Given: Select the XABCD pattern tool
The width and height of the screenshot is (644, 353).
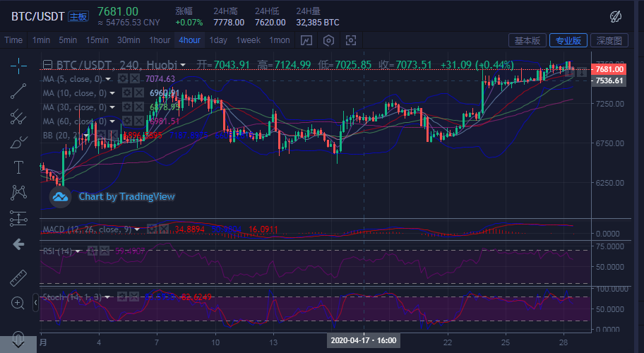Looking at the screenshot, I should click(18, 193).
